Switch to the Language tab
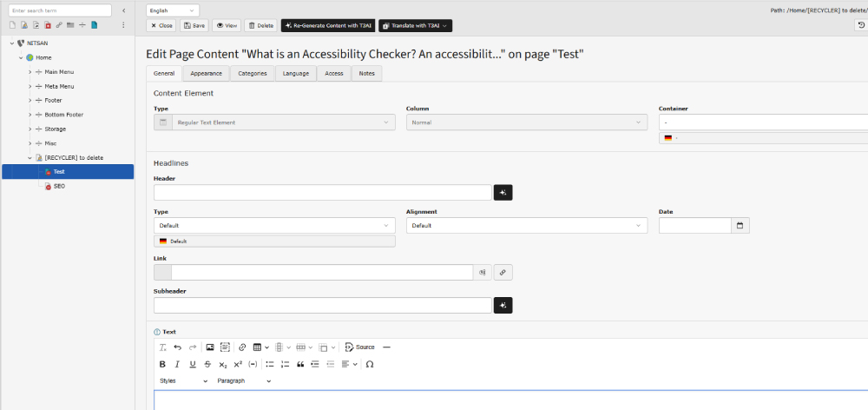This screenshot has height=410, width=868. (x=296, y=74)
